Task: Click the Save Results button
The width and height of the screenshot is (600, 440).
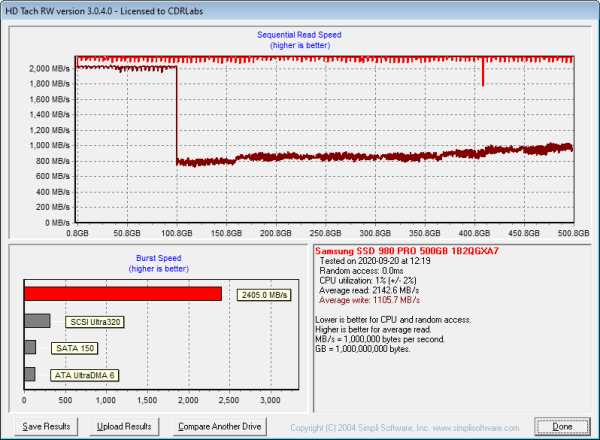Action: (x=46, y=426)
